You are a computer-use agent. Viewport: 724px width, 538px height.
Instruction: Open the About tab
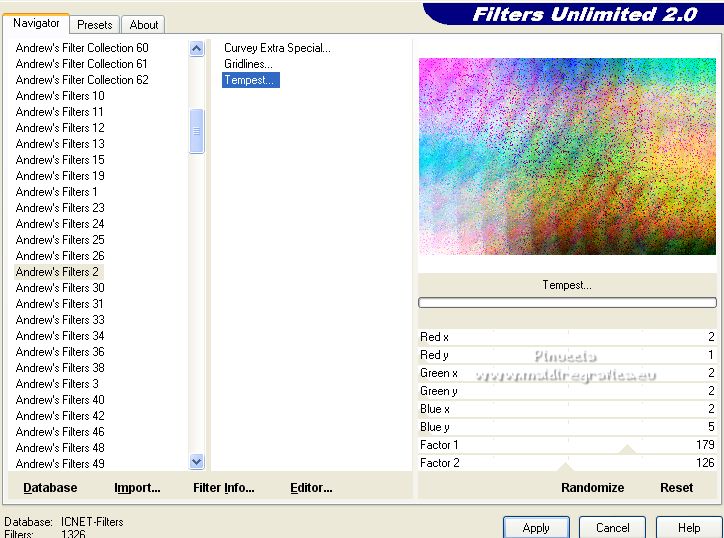point(144,24)
